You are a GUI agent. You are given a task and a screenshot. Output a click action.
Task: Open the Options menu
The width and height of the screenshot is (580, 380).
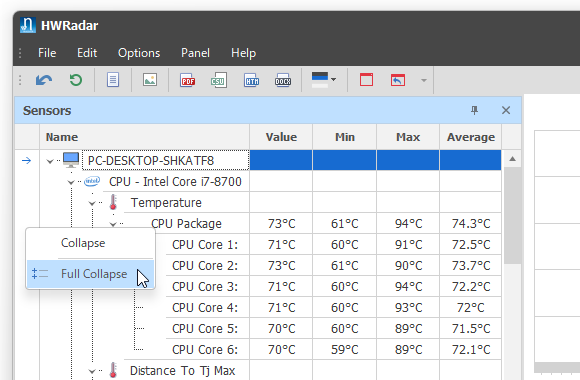139,53
